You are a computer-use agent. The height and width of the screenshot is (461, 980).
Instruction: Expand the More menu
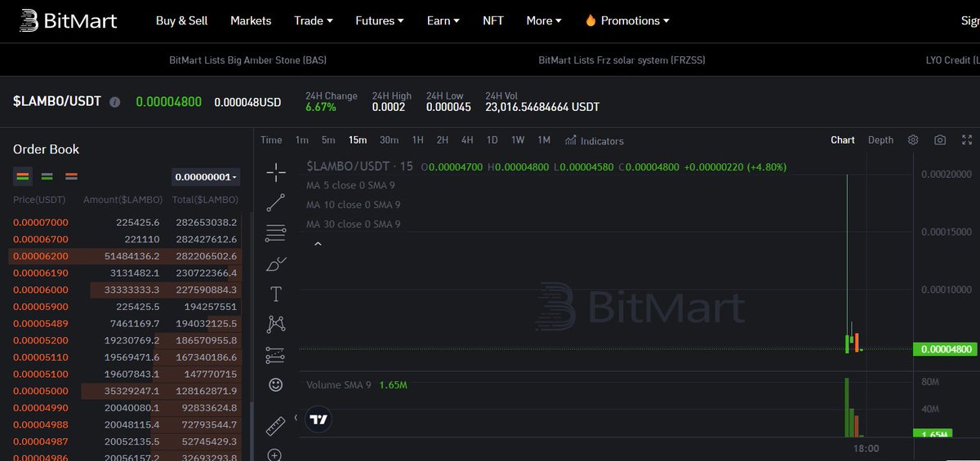click(544, 20)
